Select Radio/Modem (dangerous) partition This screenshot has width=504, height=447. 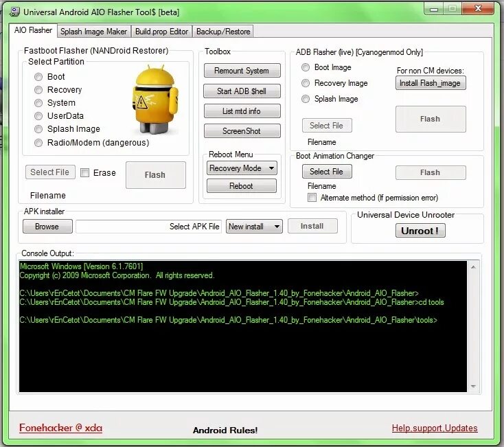click(38, 143)
